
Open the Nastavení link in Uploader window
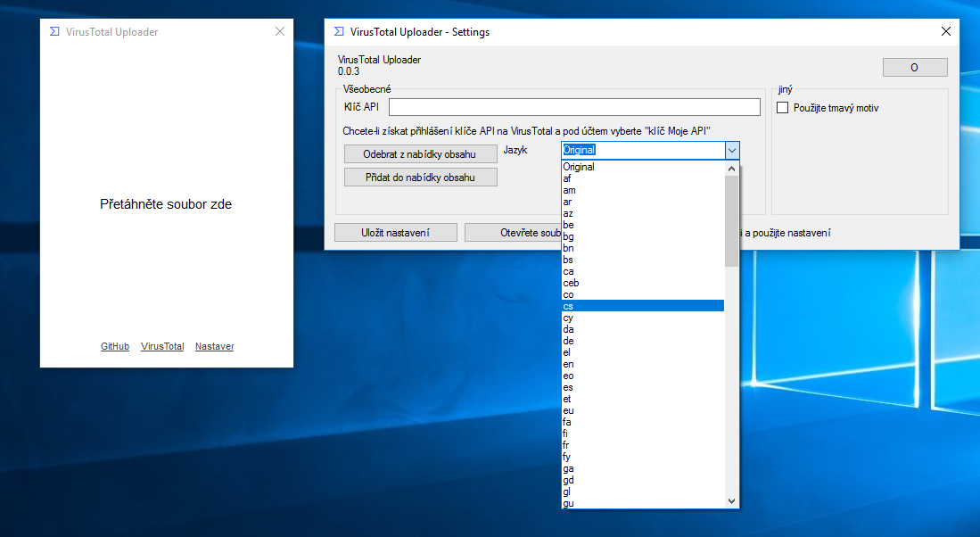click(214, 346)
